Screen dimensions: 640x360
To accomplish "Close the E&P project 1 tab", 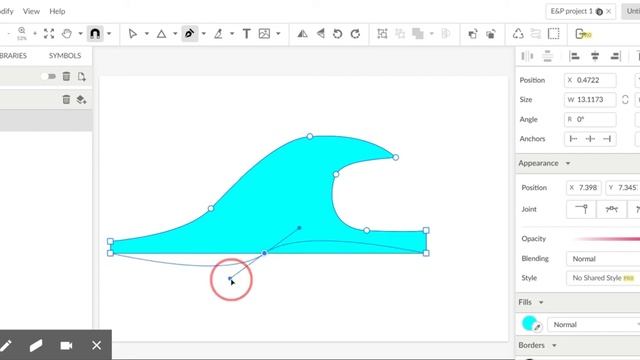I will [609, 11].
